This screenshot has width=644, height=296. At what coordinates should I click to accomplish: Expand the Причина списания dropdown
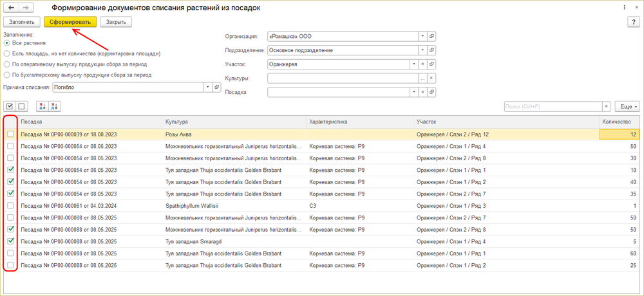[207, 86]
